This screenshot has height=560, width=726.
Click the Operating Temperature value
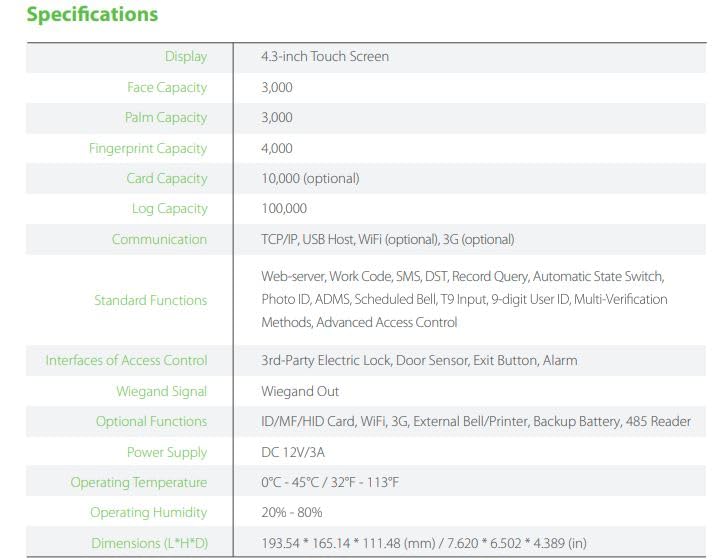(x=330, y=483)
